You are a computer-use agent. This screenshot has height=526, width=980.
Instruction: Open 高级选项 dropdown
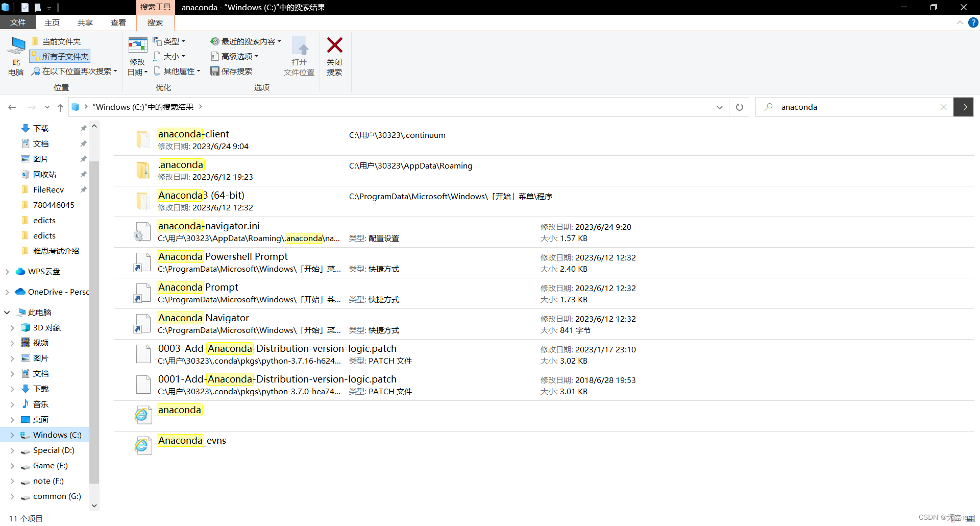coord(235,56)
